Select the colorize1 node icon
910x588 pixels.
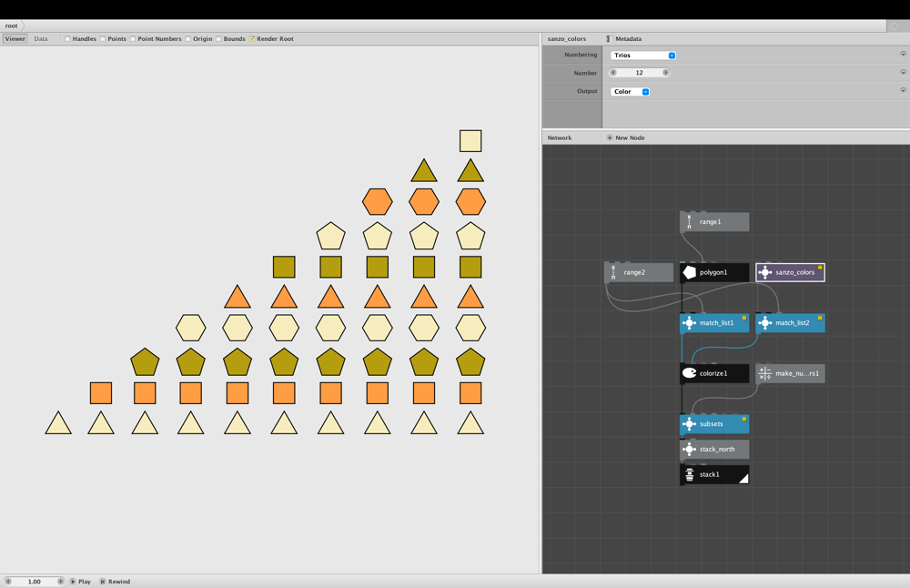tap(690, 373)
